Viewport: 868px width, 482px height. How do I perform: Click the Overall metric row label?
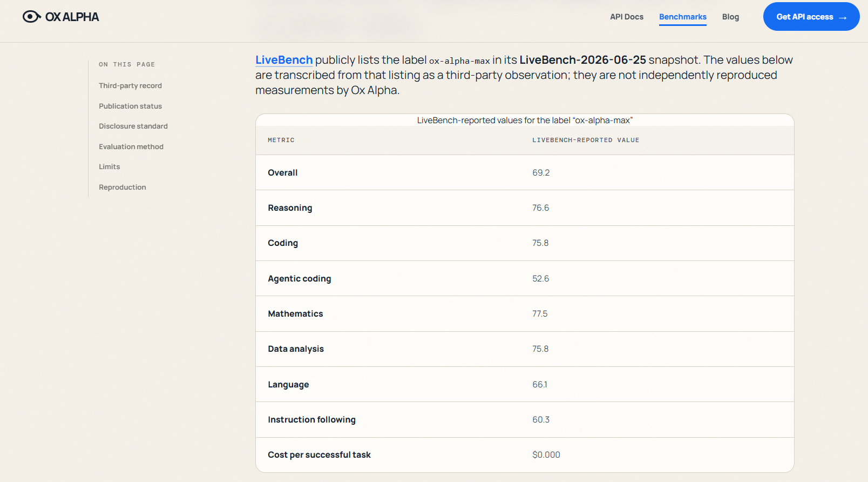coord(283,172)
